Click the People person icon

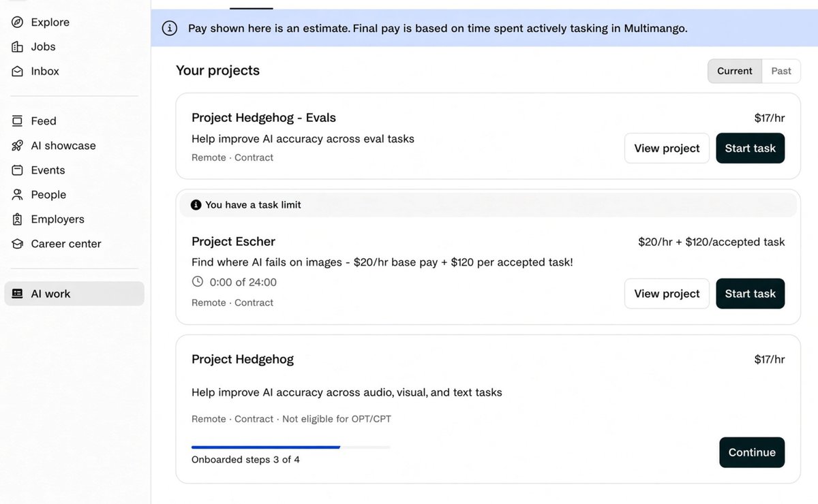(18, 195)
